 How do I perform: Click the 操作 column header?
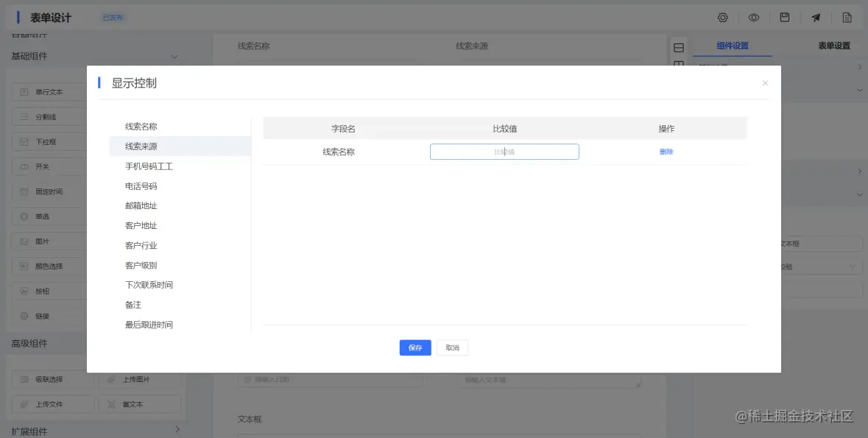coord(666,129)
